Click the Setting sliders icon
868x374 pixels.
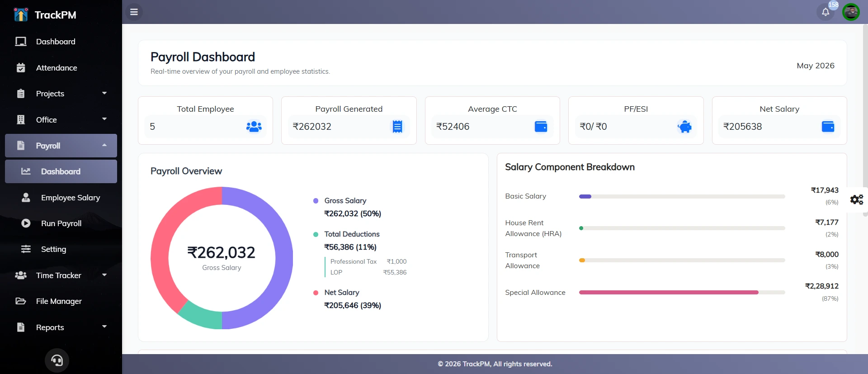[26, 249]
